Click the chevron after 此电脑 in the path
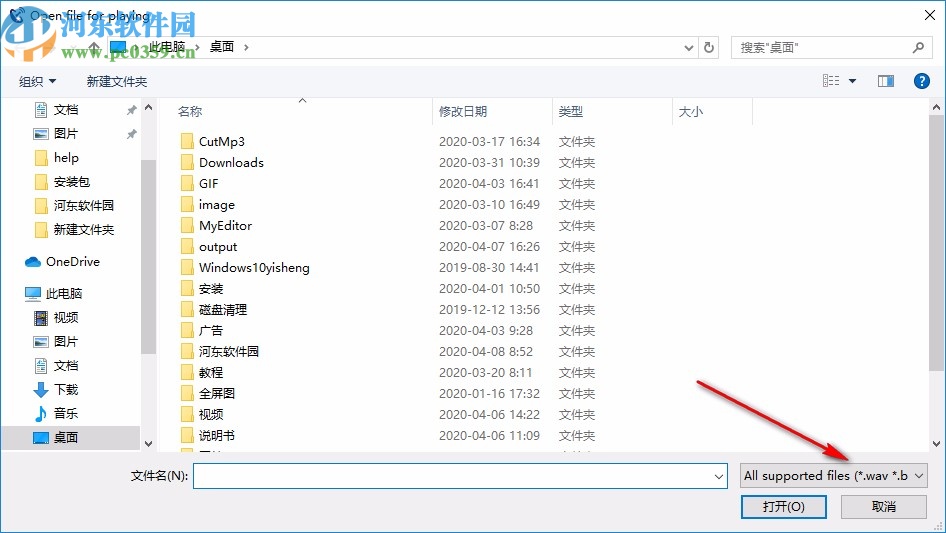This screenshot has height=533, width=946. point(197,47)
